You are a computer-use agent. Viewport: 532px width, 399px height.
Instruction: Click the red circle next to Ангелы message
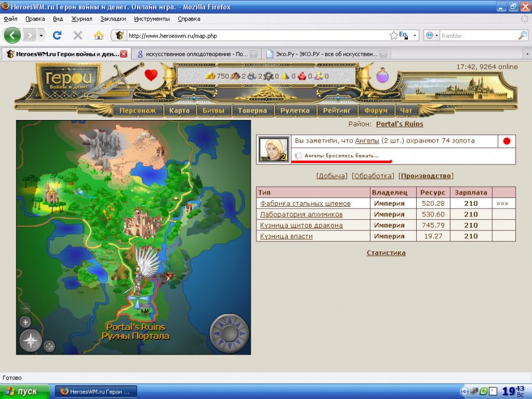click(507, 141)
